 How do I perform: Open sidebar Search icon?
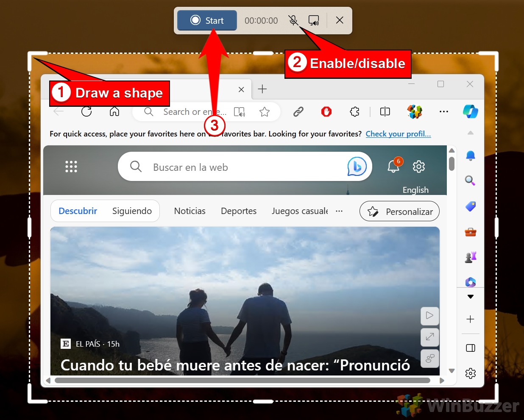tap(471, 181)
